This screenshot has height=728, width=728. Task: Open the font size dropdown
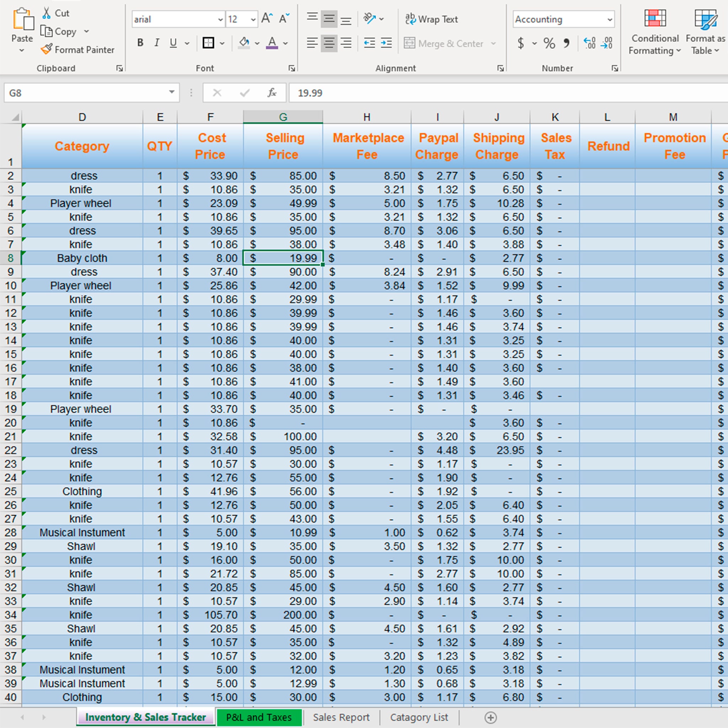(253, 19)
